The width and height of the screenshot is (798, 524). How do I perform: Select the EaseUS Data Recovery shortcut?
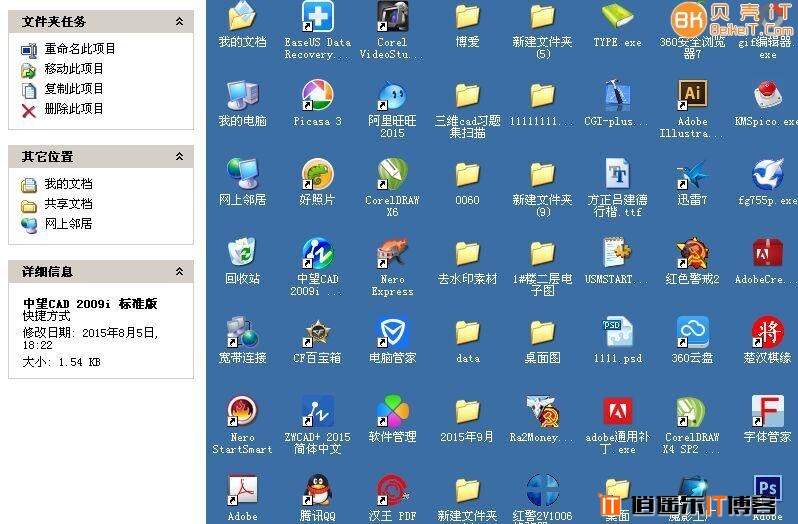[318, 16]
